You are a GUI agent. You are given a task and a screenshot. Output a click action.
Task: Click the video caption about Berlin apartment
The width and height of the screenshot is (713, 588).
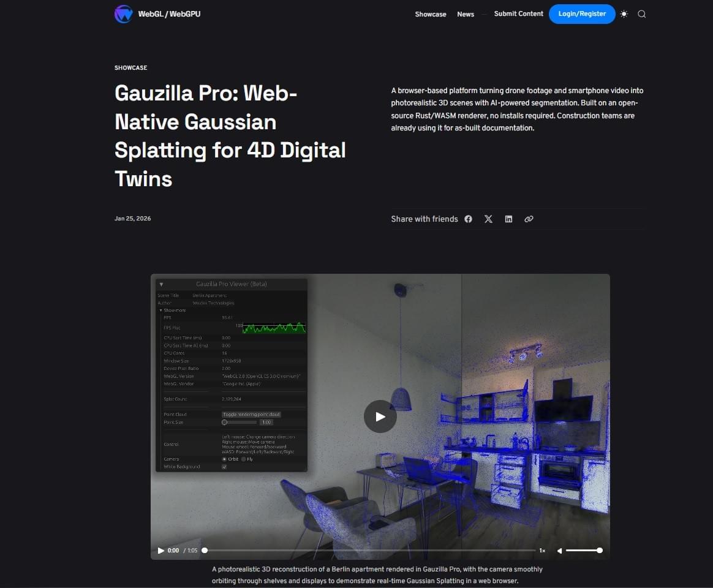pyautogui.click(x=377, y=575)
